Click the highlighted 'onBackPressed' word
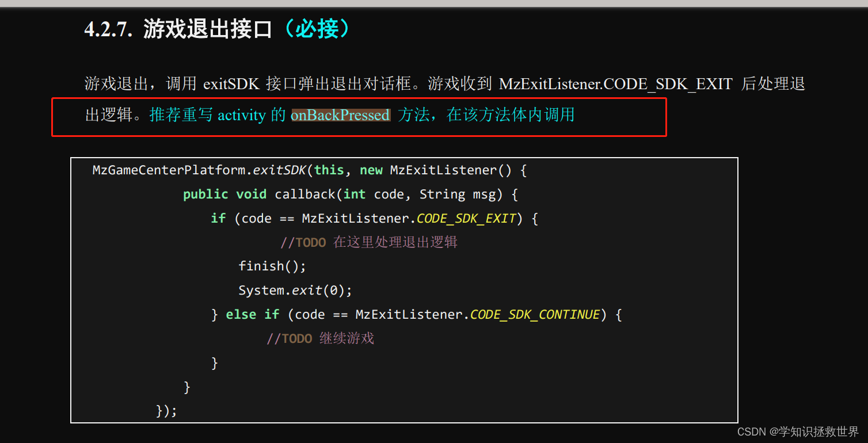Image resolution: width=868 pixels, height=443 pixels. [340, 115]
